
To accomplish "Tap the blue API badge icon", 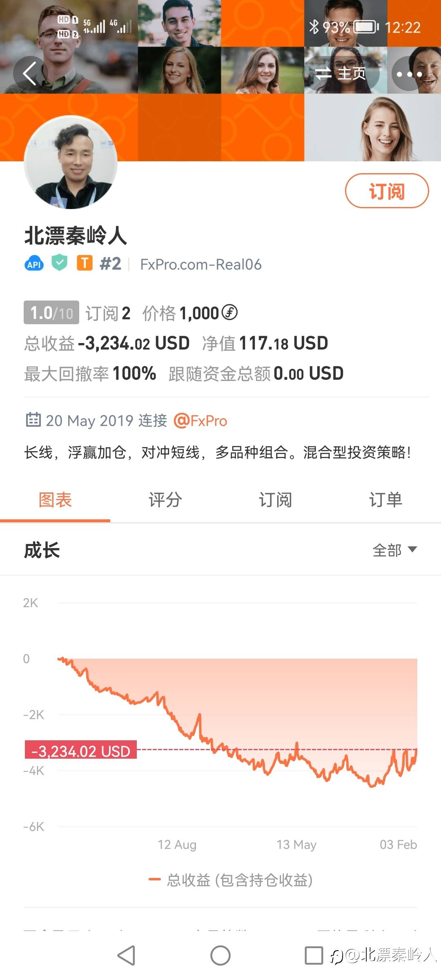I will 34,264.
